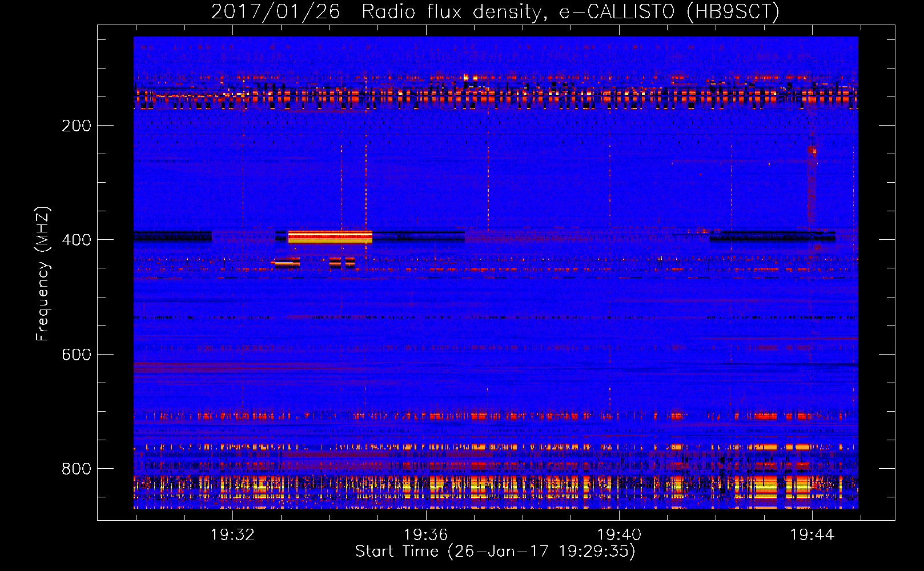This screenshot has height=571, width=924.
Task: Click the "19:44" time tick label
Action: [812, 535]
